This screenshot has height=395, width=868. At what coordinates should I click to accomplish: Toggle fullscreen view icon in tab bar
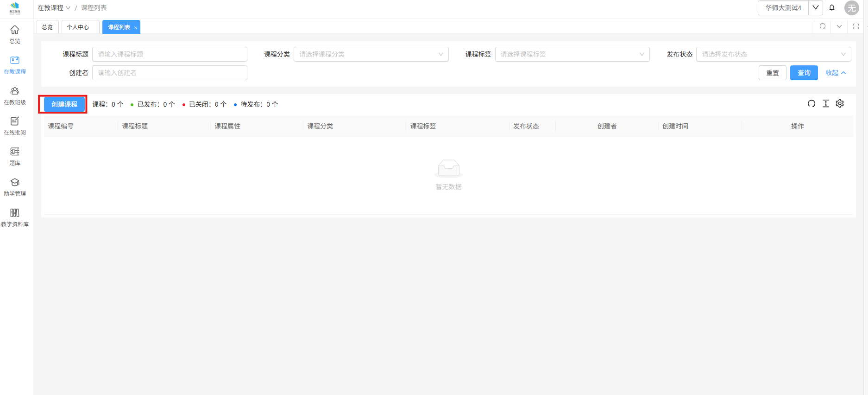[856, 26]
